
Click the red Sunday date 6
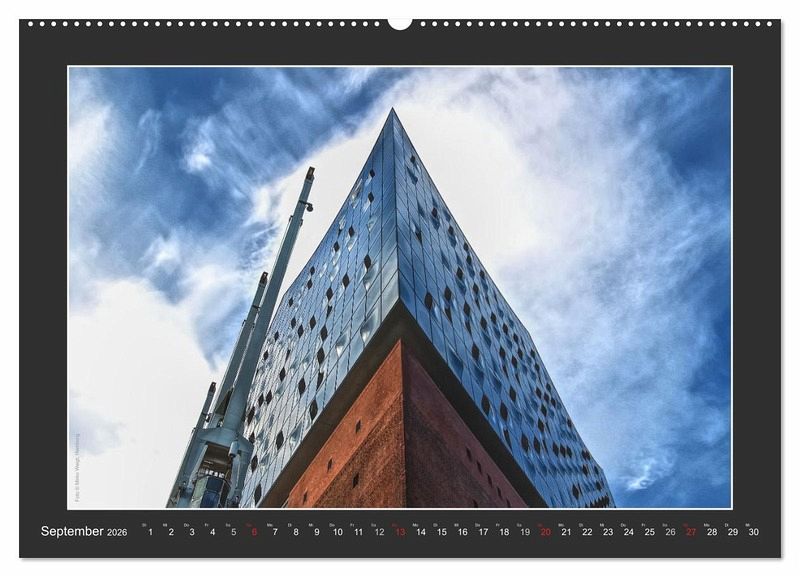[x=254, y=532]
